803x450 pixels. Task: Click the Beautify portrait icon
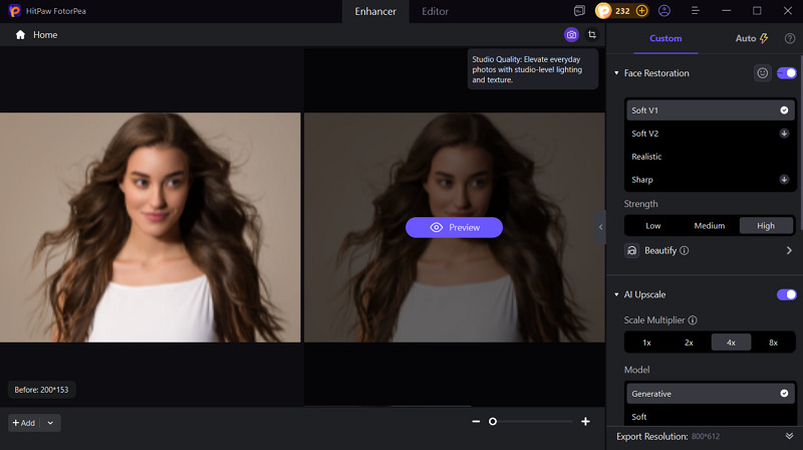631,250
